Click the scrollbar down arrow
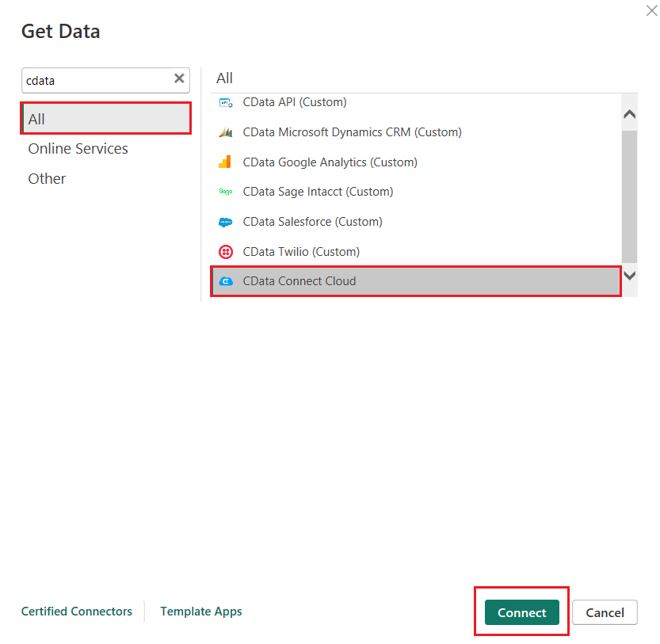The image size is (660, 644). 629,276
